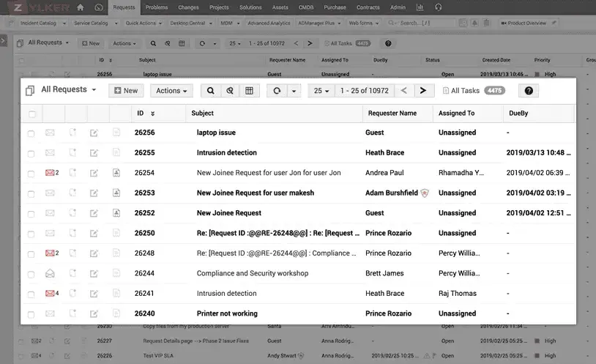
Task: Check the box for request 26255
Action: (x=31, y=154)
